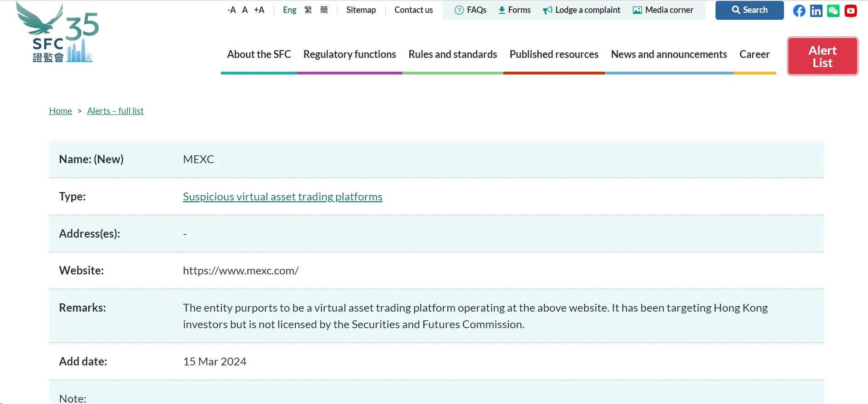Select the MEXC name value
This screenshot has width=868, height=404.
tap(198, 159)
